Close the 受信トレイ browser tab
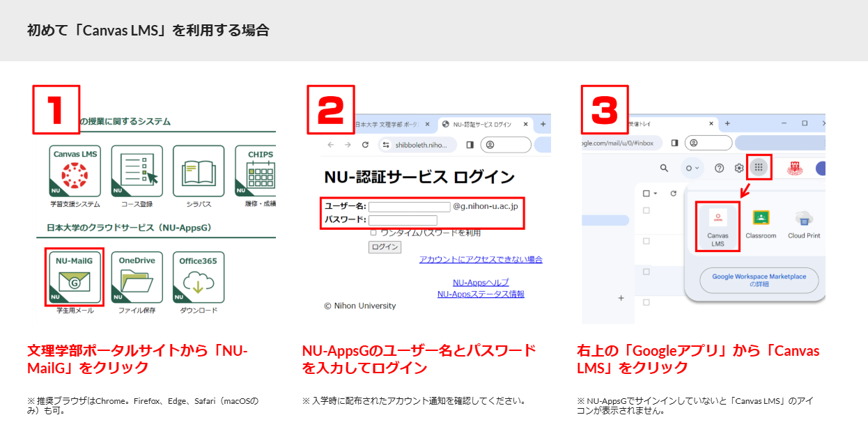 pyautogui.click(x=711, y=123)
